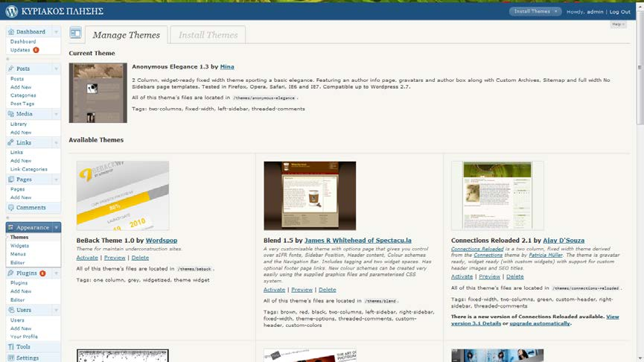Click the Dashboard house icon
644x362 pixels.
coord(11,31)
